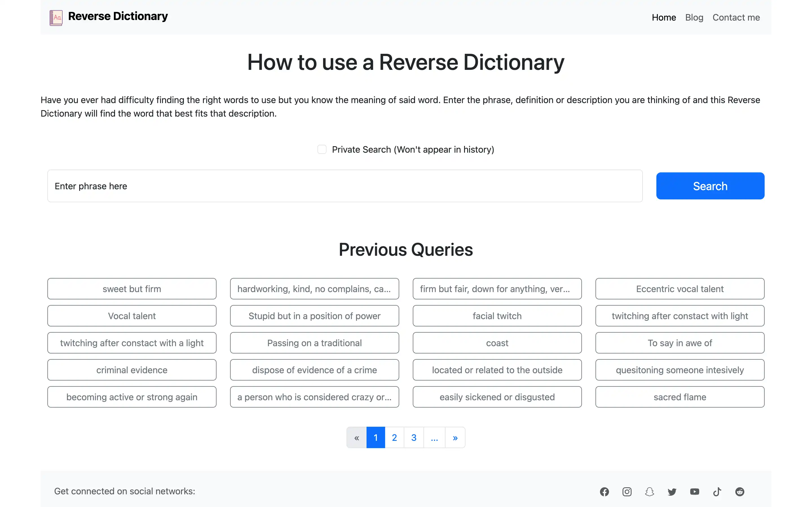Select the 'sweet but firm' previous query

(132, 289)
